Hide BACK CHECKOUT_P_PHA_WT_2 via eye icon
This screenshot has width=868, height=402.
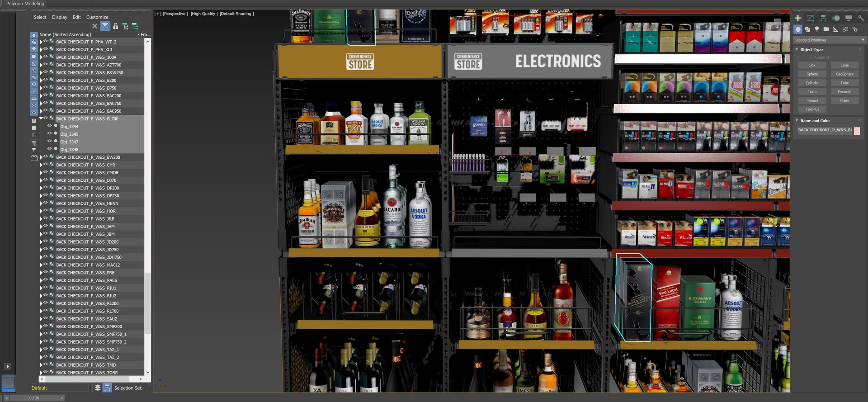coord(45,41)
